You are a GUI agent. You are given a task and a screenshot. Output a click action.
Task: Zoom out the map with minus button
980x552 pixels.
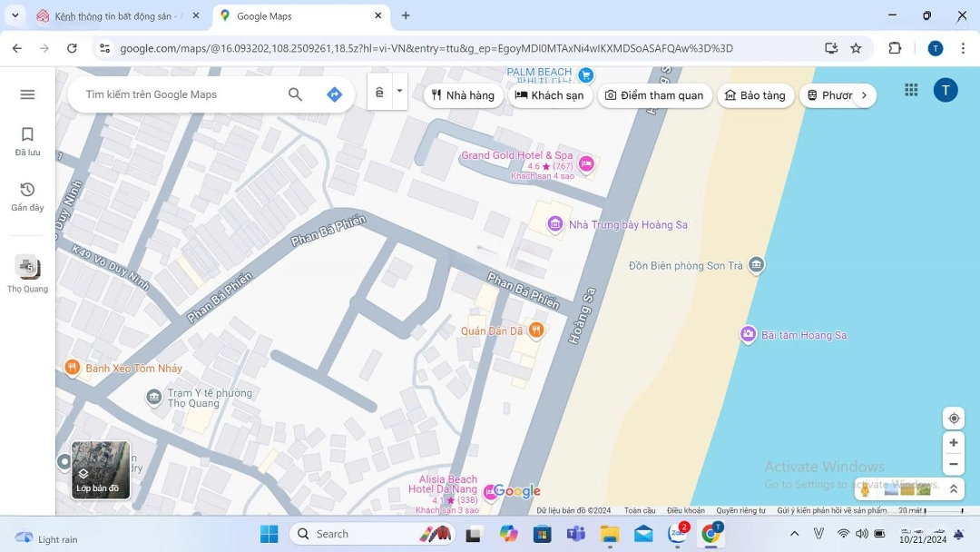tap(954, 465)
